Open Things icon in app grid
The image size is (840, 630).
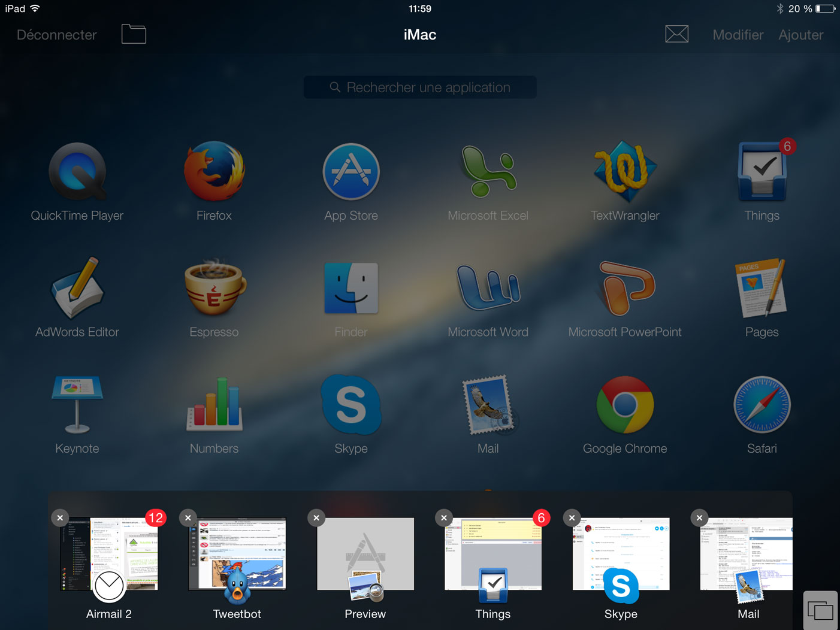762,171
